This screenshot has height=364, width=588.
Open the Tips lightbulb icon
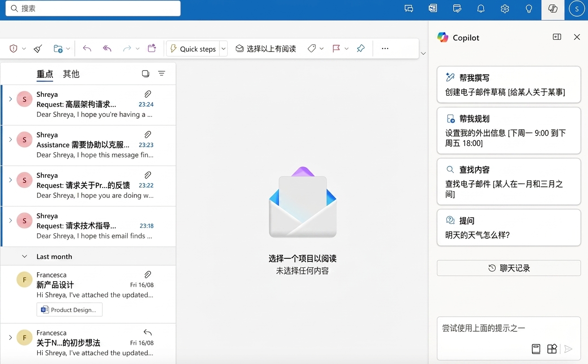[x=529, y=9]
